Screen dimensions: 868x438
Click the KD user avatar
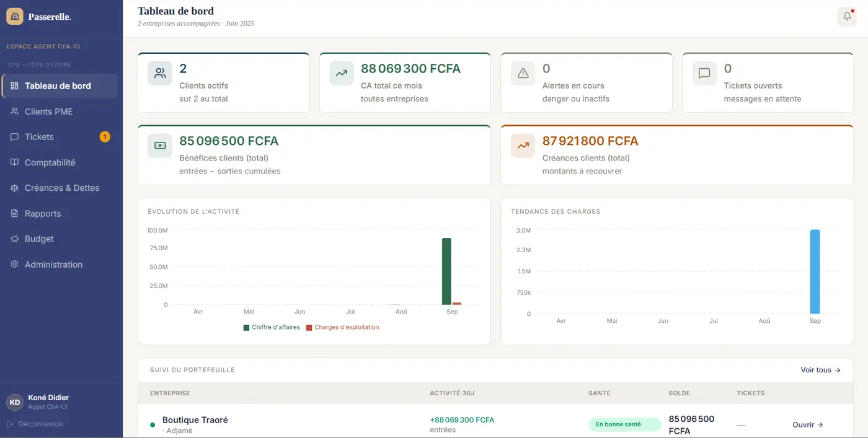pos(15,402)
